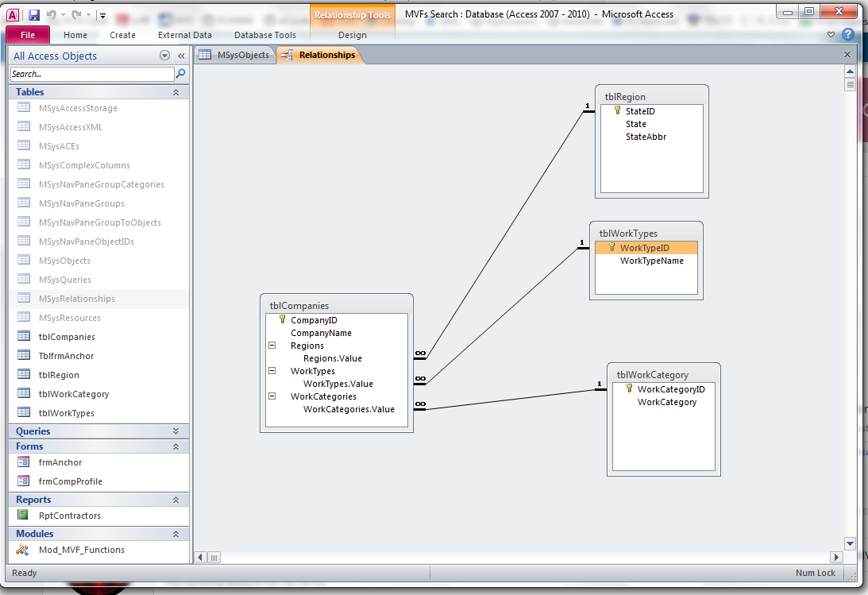Select MSysNavPaneGroupToObjects table icon
Screen dimensions: 868x595
tap(24, 222)
